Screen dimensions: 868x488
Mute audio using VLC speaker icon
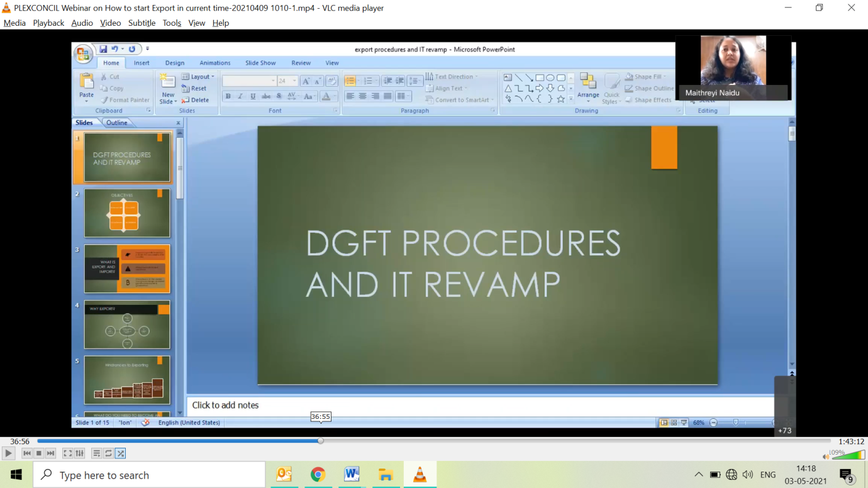click(825, 457)
